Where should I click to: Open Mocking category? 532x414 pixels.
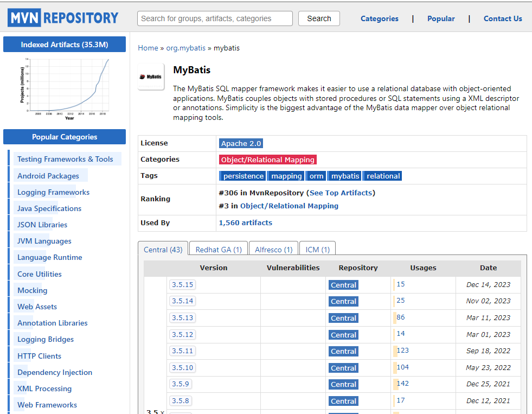[32, 290]
